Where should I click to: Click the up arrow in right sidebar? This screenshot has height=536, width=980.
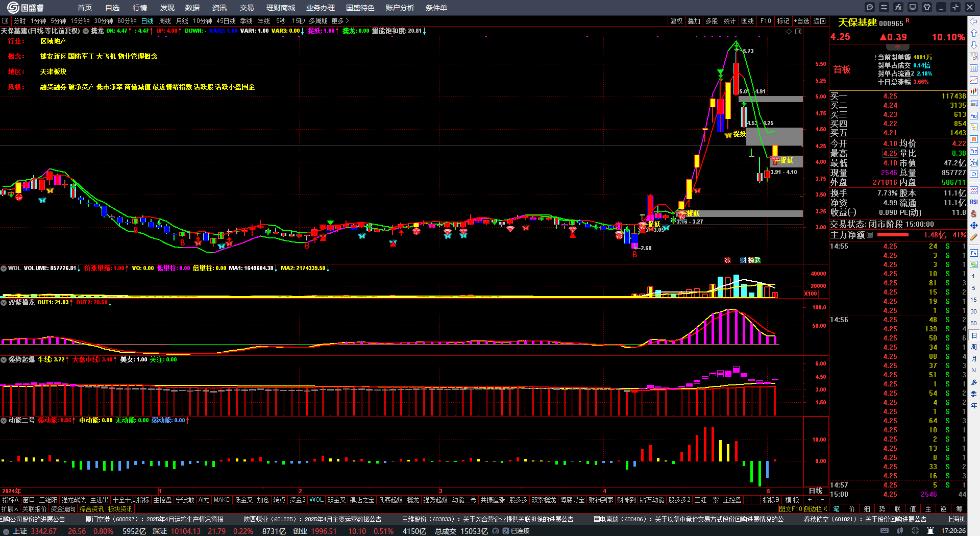click(974, 33)
